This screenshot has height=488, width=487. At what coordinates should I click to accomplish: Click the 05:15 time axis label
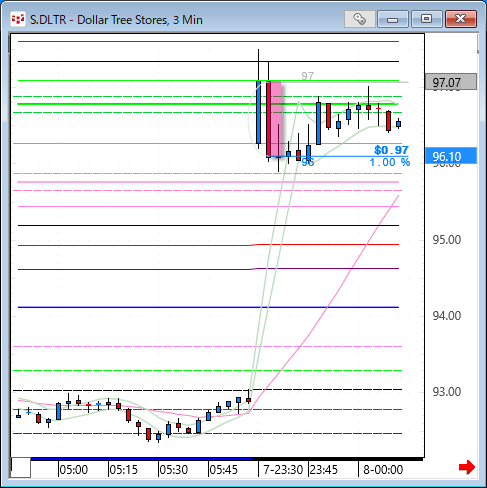124,470
